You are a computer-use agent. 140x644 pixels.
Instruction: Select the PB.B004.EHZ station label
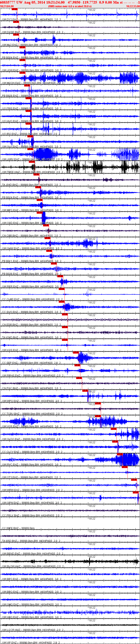pyautogui.click(x=10, y=58)
